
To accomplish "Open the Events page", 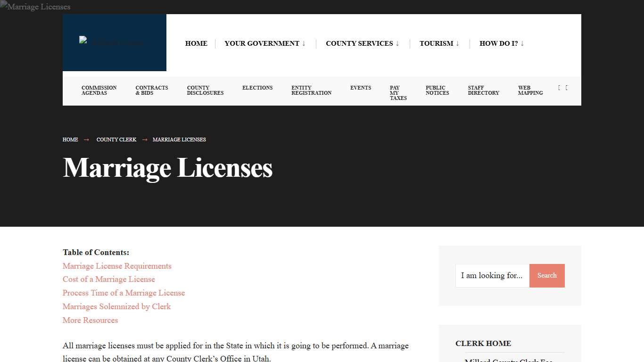I will (361, 88).
